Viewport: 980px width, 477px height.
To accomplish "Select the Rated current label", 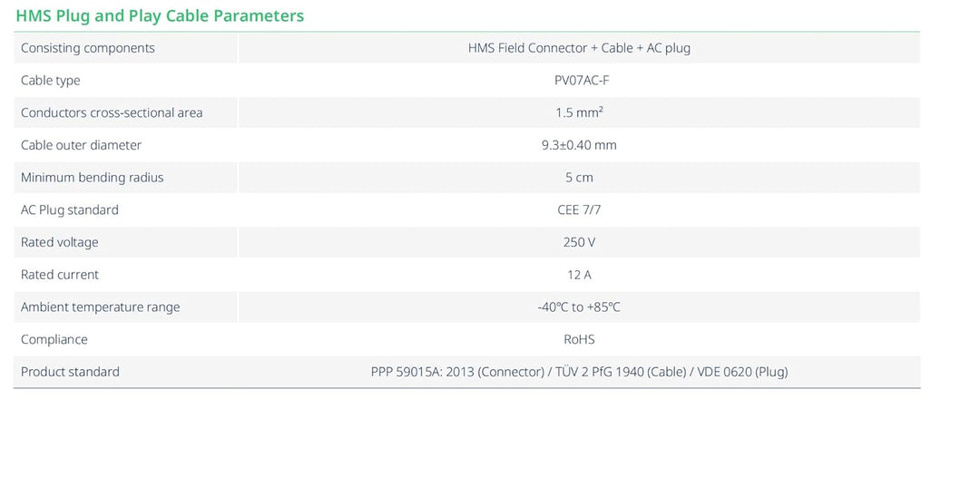I will pyautogui.click(x=60, y=275).
